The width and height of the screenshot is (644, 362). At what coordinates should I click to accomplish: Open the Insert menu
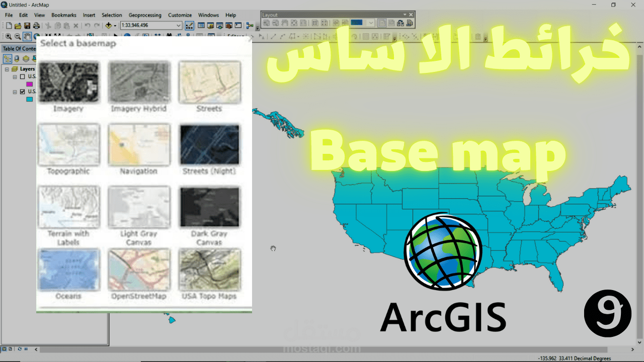89,15
